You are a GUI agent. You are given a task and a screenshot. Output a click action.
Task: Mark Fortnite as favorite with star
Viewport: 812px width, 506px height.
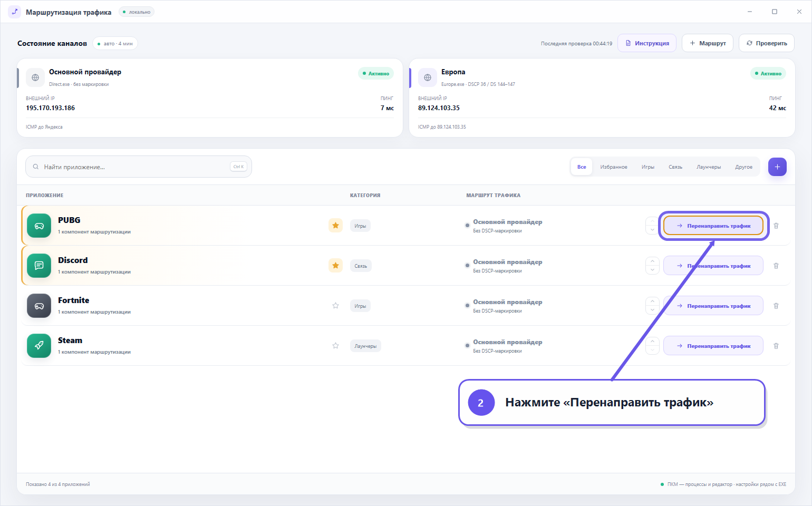click(335, 306)
